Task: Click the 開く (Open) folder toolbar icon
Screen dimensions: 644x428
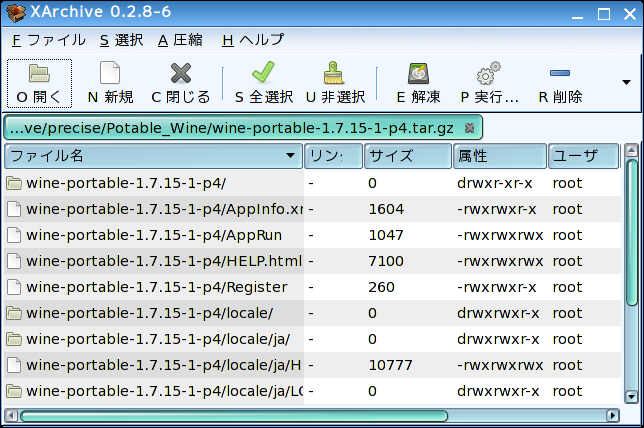Action: 39,74
